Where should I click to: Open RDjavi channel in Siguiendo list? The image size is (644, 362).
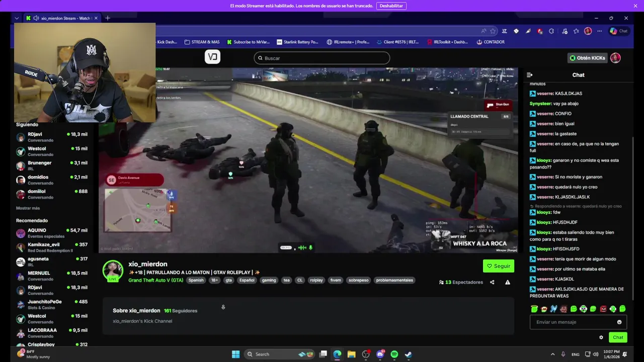coord(51,137)
